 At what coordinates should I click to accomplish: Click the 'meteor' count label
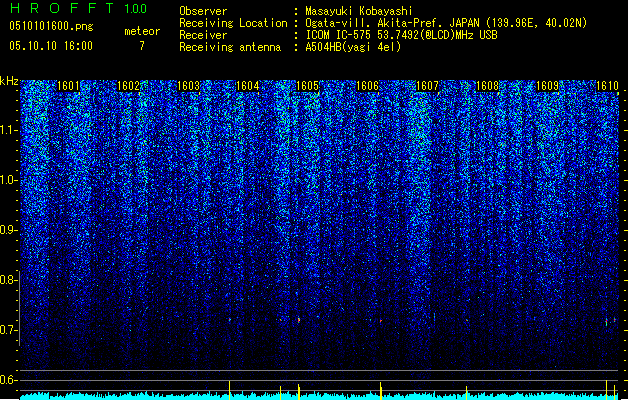tap(142, 31)
